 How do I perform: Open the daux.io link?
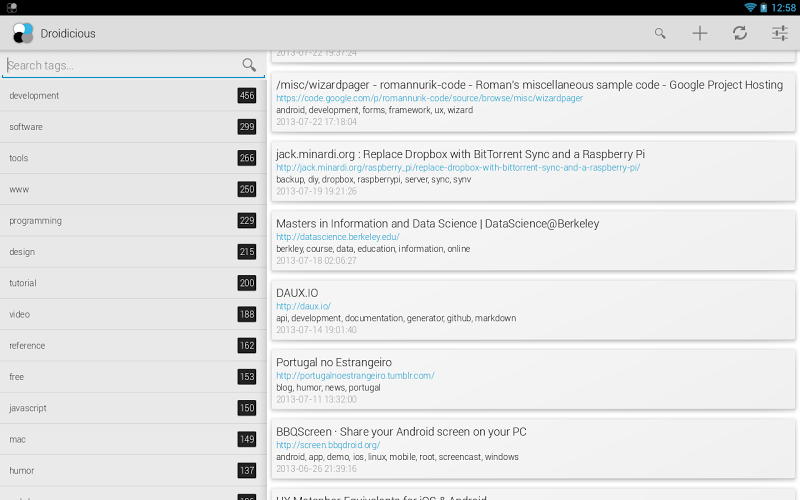click(x=304, y=306)
